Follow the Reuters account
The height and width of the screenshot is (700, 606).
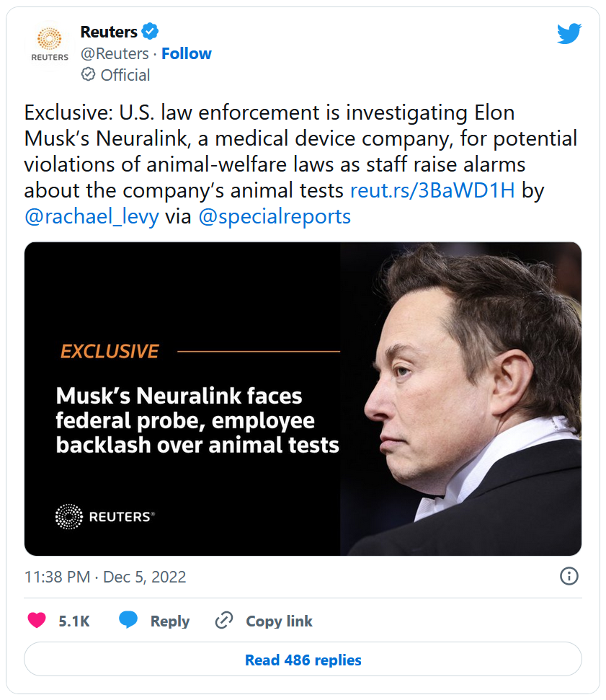[x=186, y=53]
